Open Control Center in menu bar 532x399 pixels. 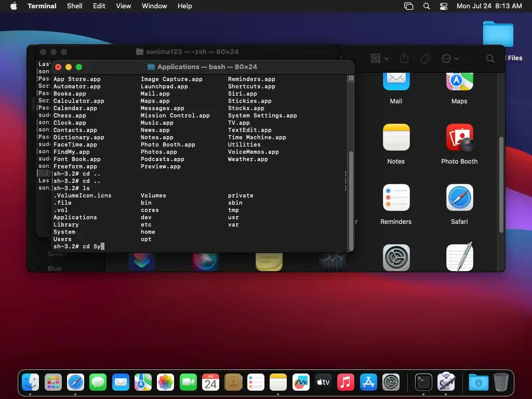[x=444, y=6]
